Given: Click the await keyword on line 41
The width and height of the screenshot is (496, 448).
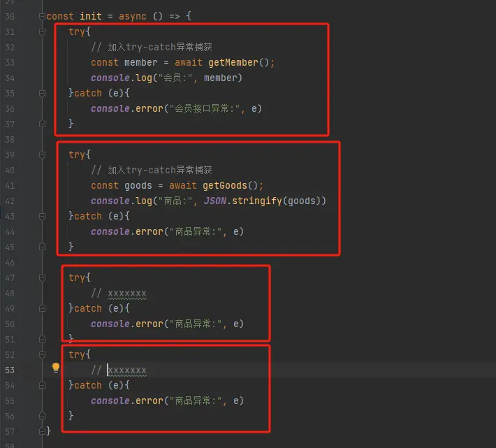Looking at the screenshot, I should (x=183, y=185).
